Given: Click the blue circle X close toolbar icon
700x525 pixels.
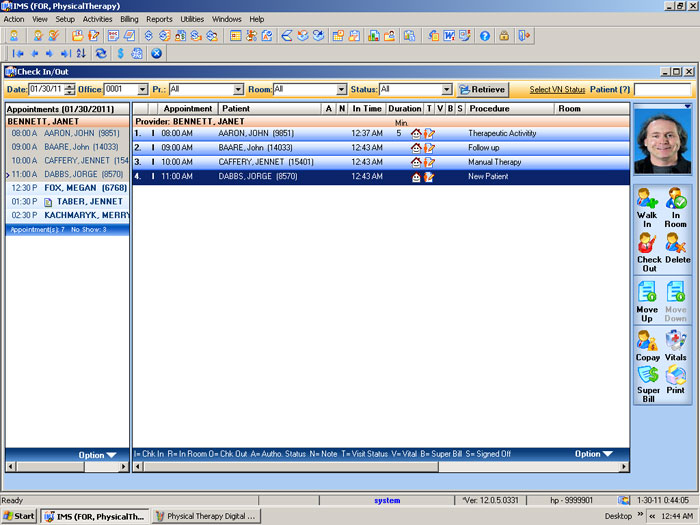Looking at the screenshot, I should pos(156,54).
